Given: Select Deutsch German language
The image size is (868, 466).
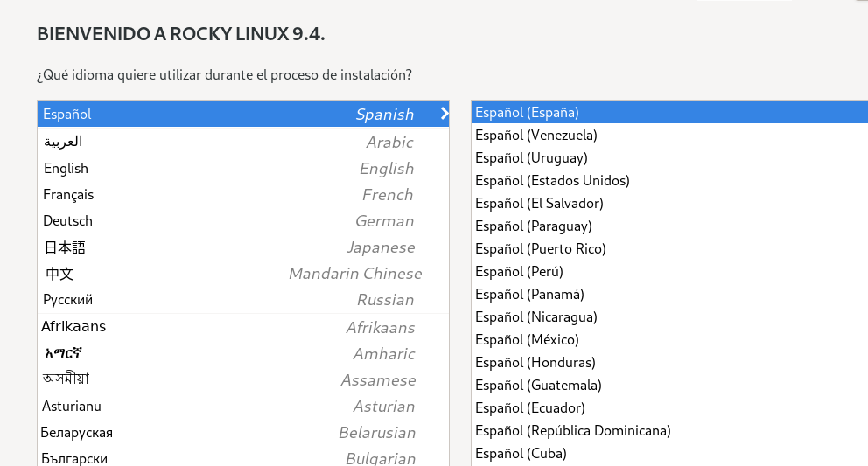Looking at the screenshot, I should [x=243, y=221].
